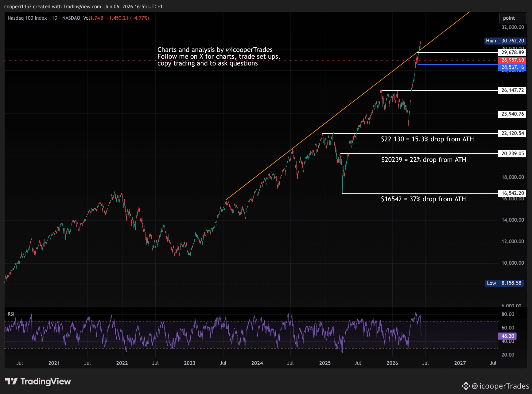The height and width of the screenshot is (394, 532).
Task: Click the red 28,957.60 current price label
Action: 512,60
